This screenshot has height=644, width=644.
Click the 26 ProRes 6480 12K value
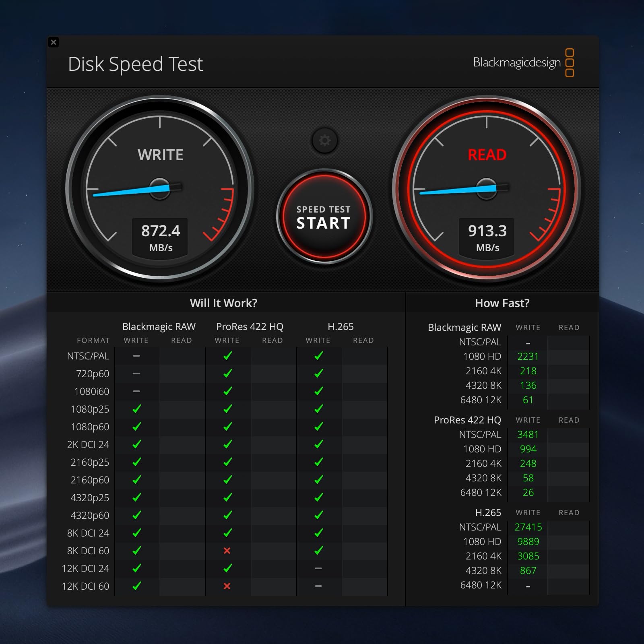tap(528, 493)
